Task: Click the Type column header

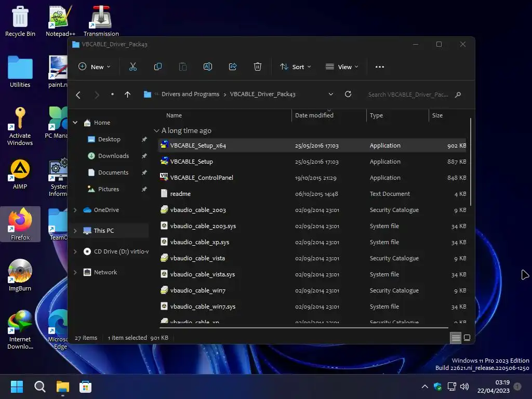Action: point(397,115)
